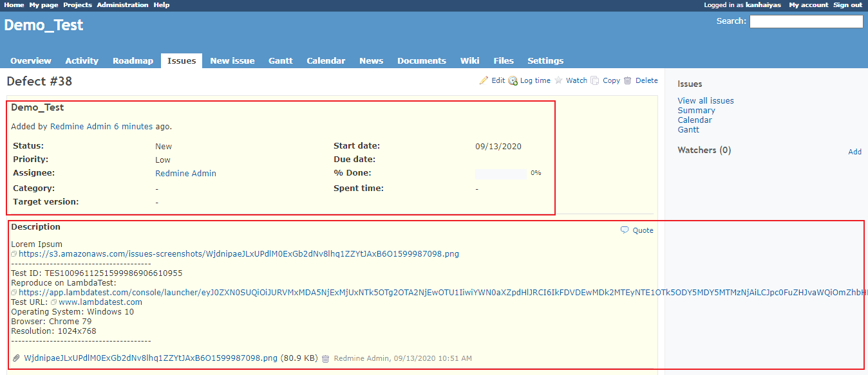This screenshot has width=868, height=375.
Task: Toggle watching with the Watch star
Action: click(x=558, y=80)
